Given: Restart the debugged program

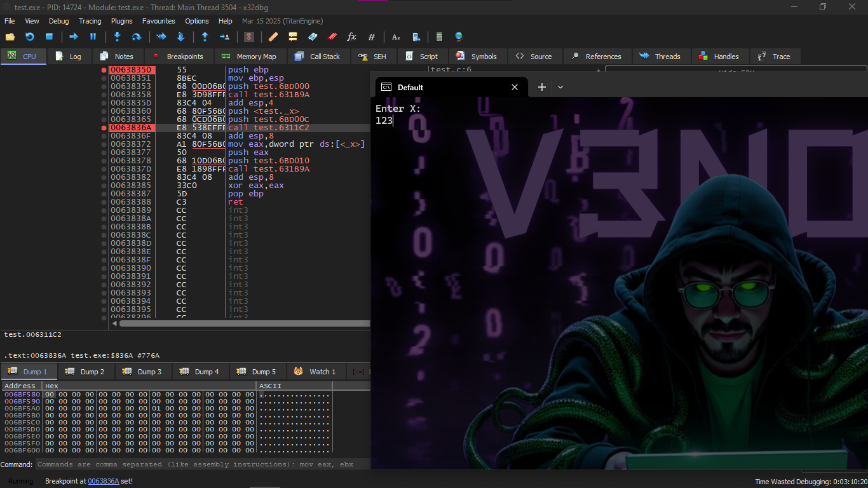Looking at the screenshot, I should tap(29, 37).
